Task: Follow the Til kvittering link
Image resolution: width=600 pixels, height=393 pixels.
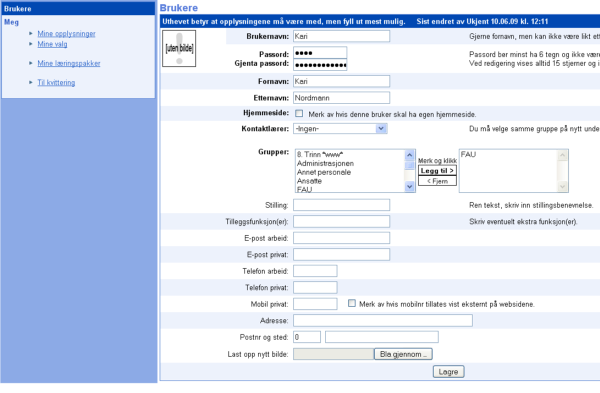Action: coord(56,82)
